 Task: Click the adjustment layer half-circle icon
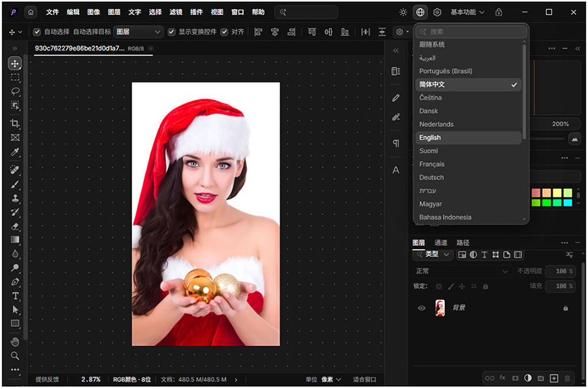528,378
